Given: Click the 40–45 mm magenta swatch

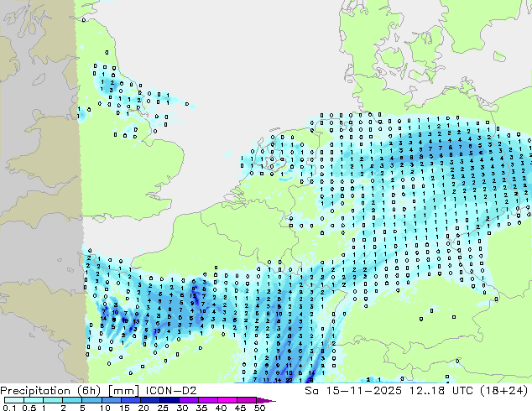Looking at the screenshot, I should pyautogui.click(x=227, y=400).
